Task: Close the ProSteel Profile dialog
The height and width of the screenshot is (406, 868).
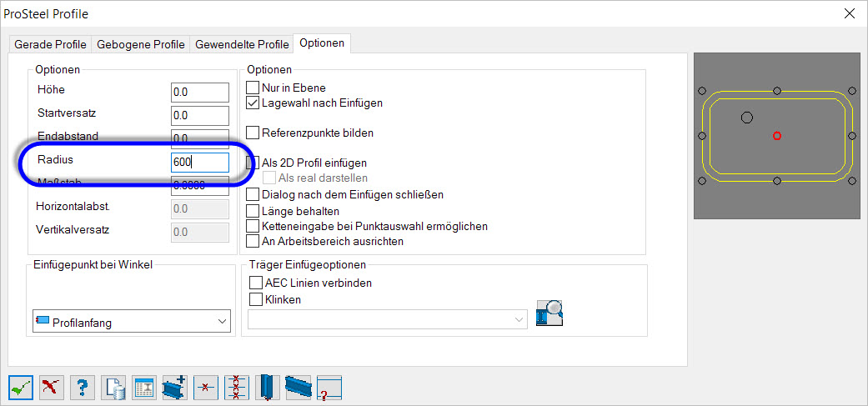Action: pos(849,14)
